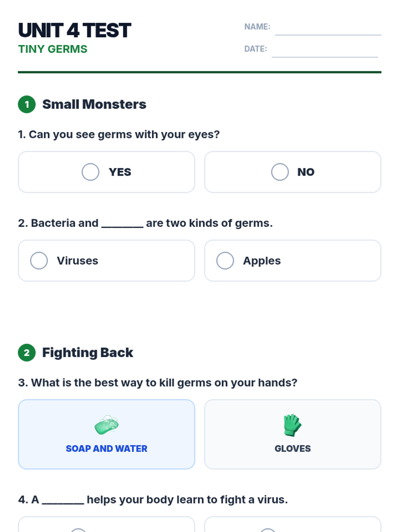Click the Fighting Back section heading
The image size is (399, 532).
(x=87, y=352)
